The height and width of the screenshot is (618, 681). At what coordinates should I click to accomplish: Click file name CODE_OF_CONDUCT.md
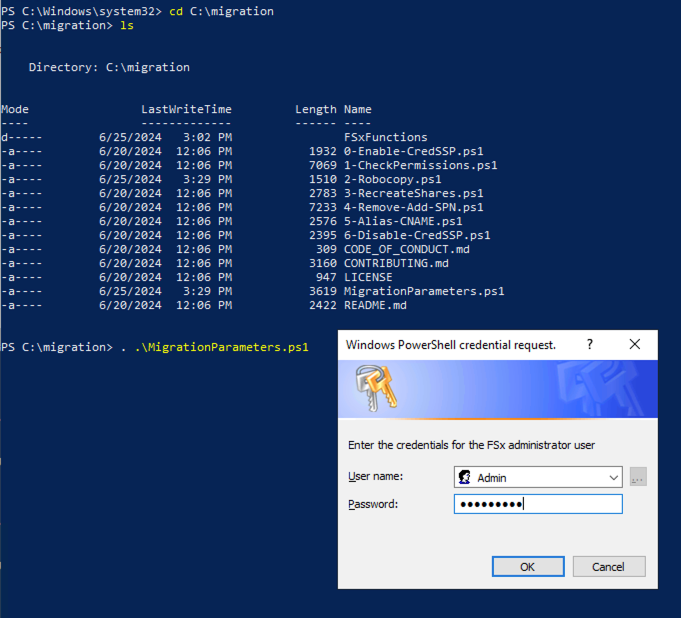(x=407, y=249)
